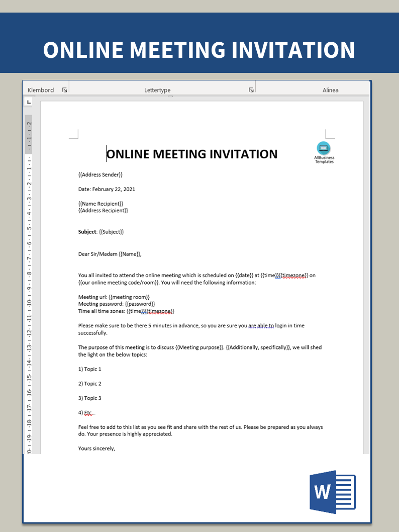Click the Meeting password line
Screen dimensions: 399x532
point(117,304)
